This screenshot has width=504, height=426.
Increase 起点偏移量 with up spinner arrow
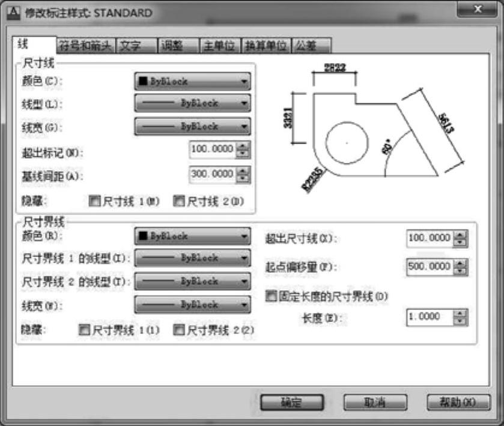(x=460, y=263)
